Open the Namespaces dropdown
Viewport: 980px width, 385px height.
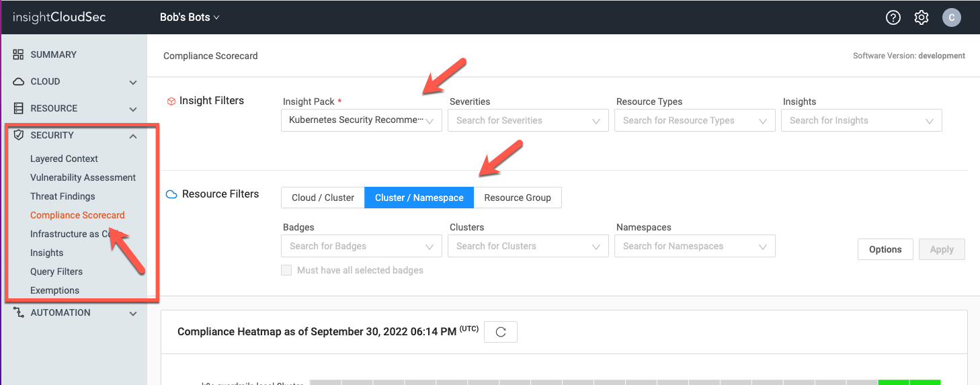click(x=695, y=246)
